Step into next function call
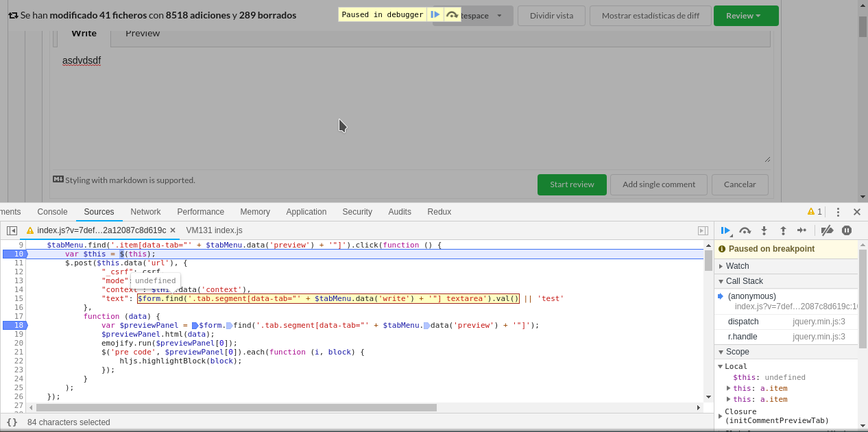Image resolution: width=868 pixels, height=432 pixels. click(x=764, y=231)
